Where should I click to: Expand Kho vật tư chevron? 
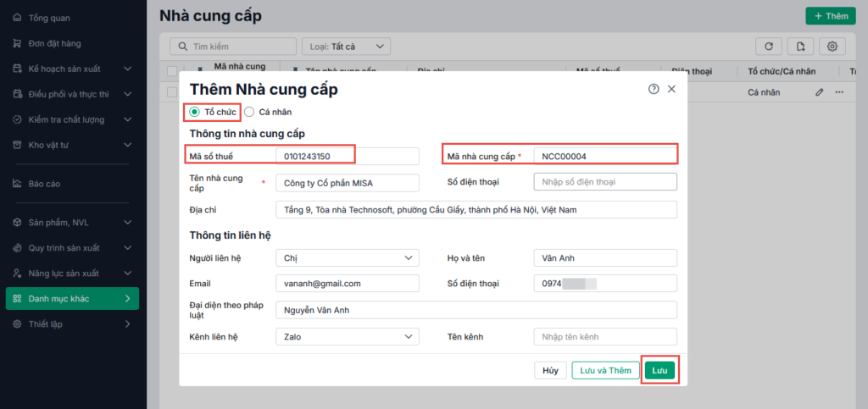(x=128, y=146)
